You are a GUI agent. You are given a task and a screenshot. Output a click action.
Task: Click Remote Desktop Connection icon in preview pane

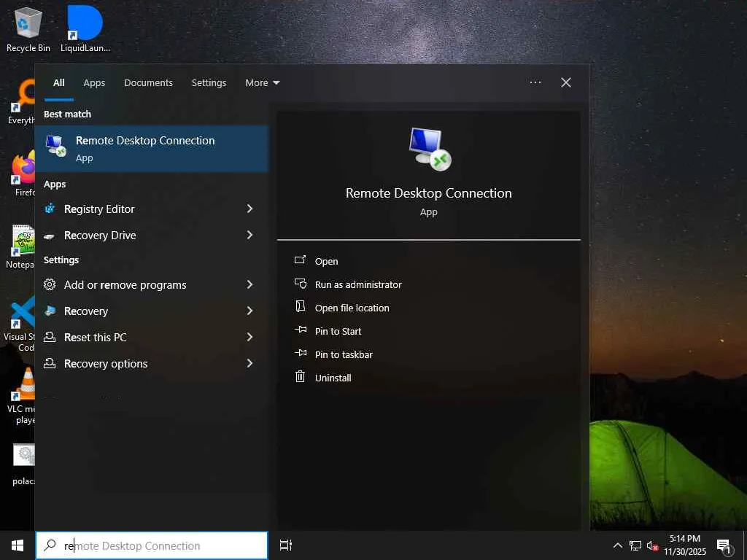[430, 149]
